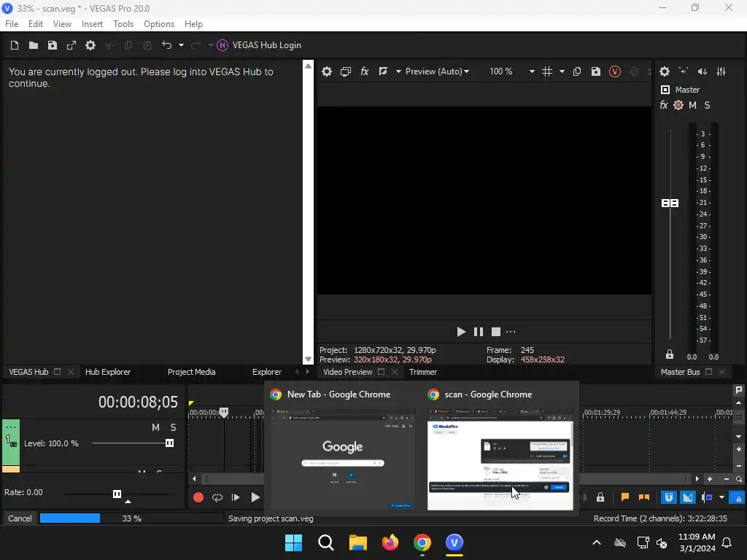The width and height of the screenshot is (747, 560).
Task: Open the Split Screen View dropdown arrow
Action: point(398,71)
